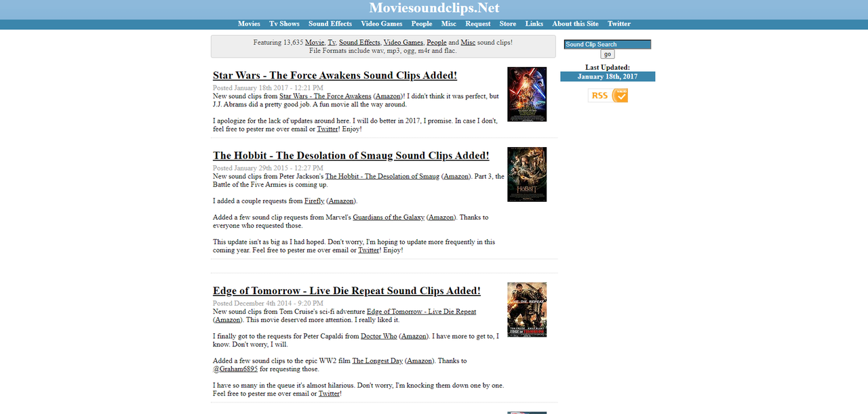Viewport: 868px width, 414px height.
Task: Open Request page in navigation bar
Action: coord(478,24)
